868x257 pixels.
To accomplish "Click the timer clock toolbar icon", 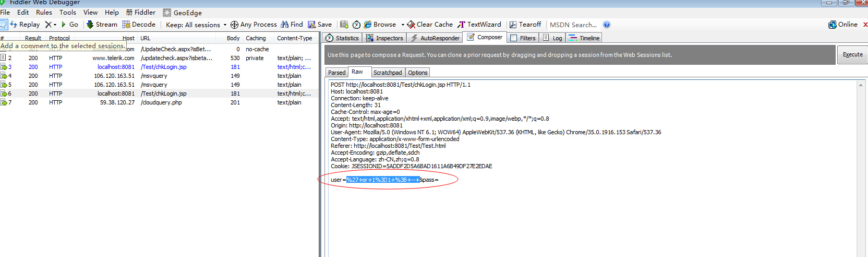I will pos(356,25).
